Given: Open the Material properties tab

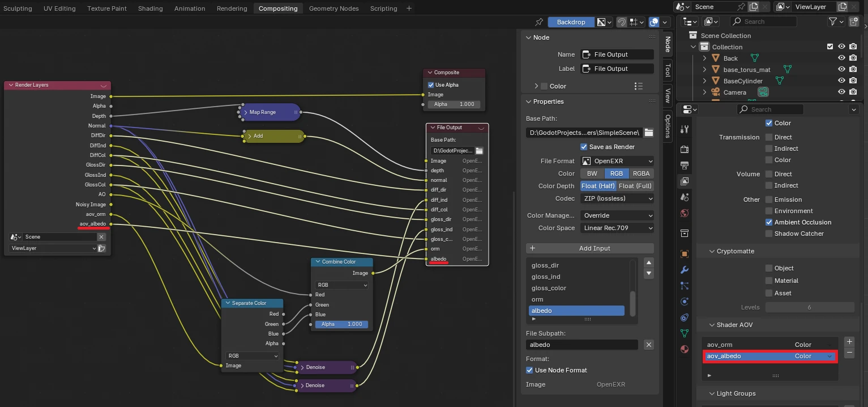Looking at the screenshot, I should pos(685,349).
